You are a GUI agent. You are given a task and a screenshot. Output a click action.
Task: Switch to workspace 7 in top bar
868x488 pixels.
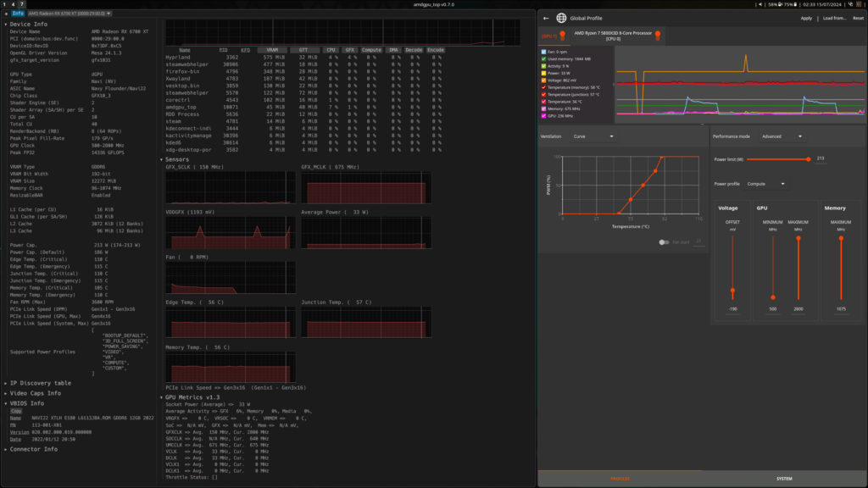21,4
